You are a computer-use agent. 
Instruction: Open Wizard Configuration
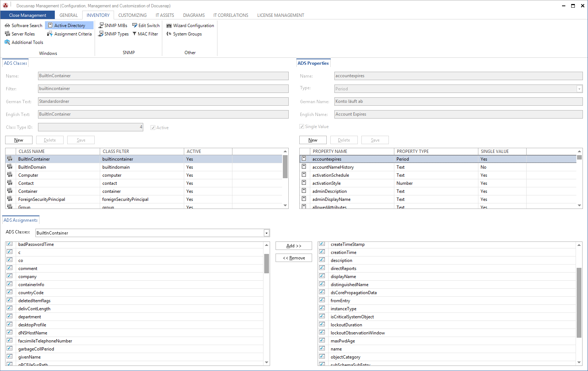[x=190, y=26]
